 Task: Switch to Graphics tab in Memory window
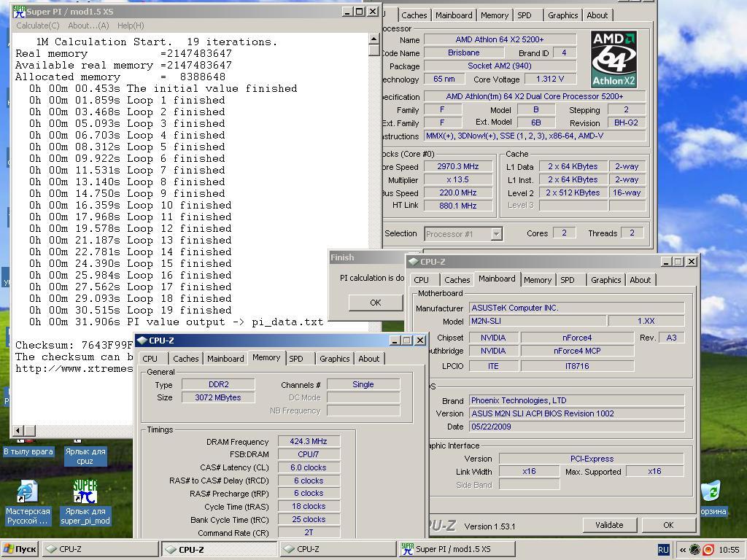click(334, 359)
